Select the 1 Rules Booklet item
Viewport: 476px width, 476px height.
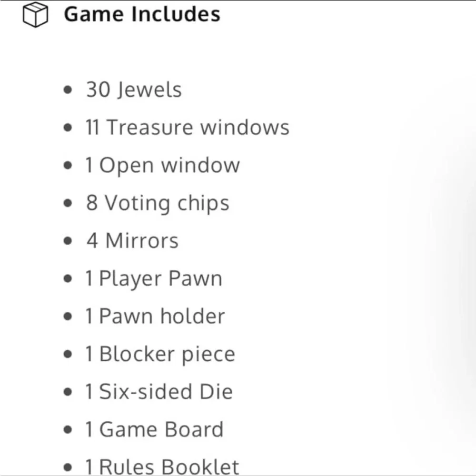point(162,467)
